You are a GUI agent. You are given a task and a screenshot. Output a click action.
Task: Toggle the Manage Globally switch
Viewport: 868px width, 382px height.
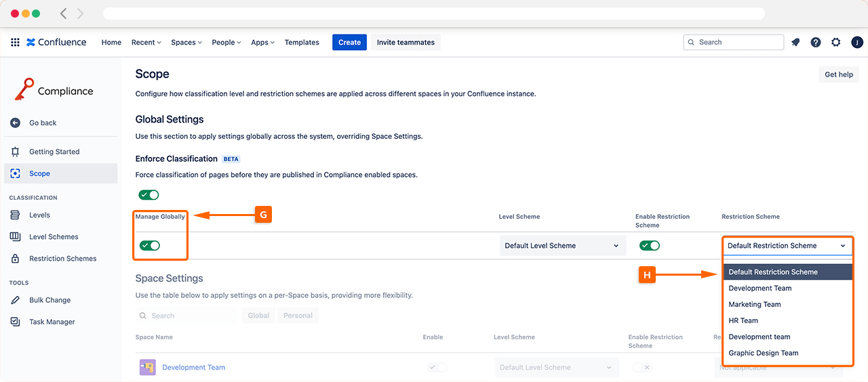pyautogui.click(x=149, y=245)
